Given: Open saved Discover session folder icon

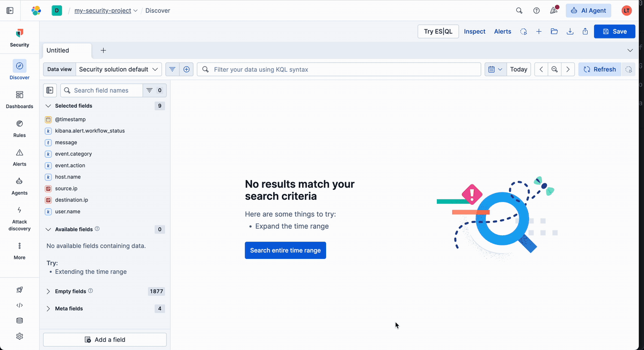Looking at the screenshot, I should (x=554, y=32).
